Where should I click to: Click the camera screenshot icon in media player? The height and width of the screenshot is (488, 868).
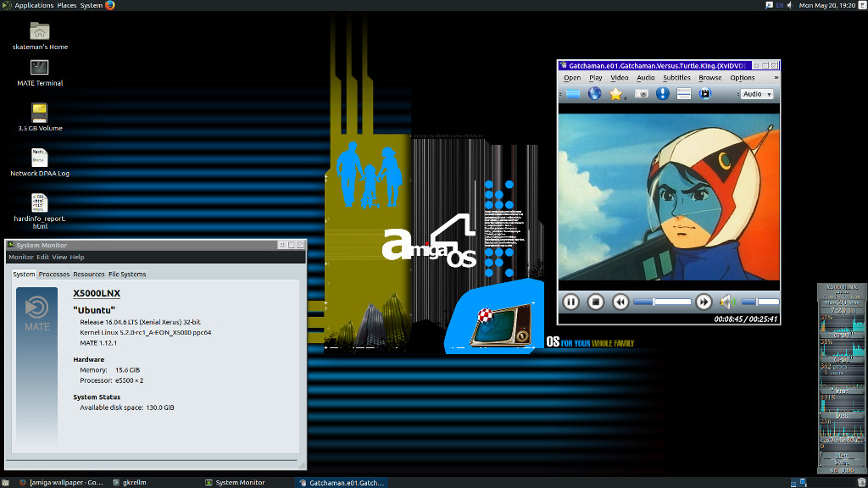coord(641,93)
